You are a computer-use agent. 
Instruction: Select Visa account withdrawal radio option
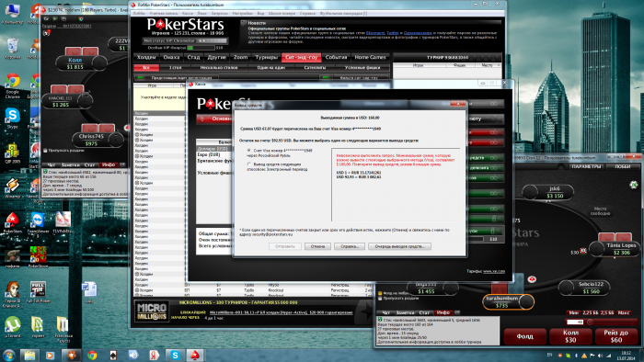pos(249,151)
